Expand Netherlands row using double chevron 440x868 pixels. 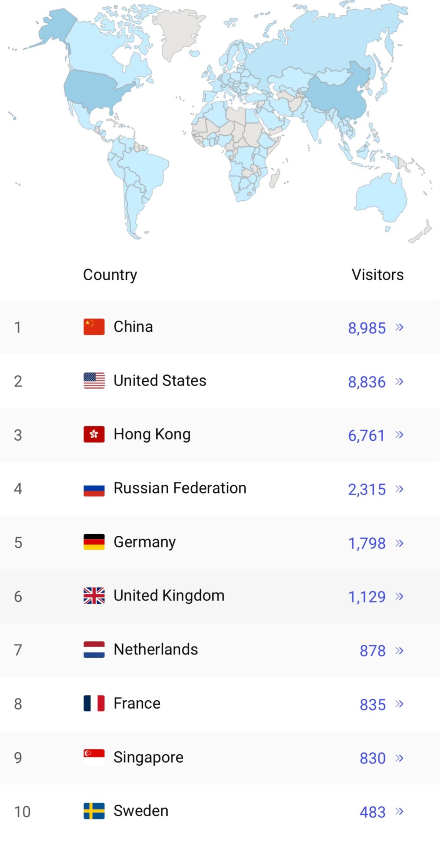pyautogui.click(x=399, y=650)
